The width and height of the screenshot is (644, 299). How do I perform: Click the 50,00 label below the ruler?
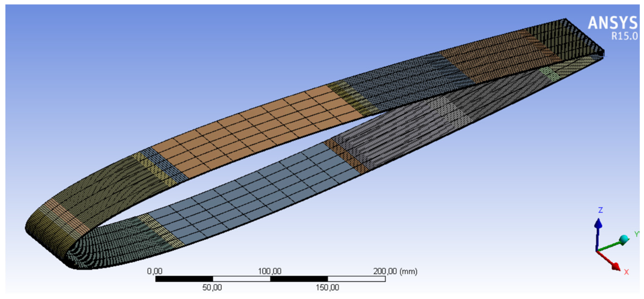pyautogui.click(x=212, y=288)
